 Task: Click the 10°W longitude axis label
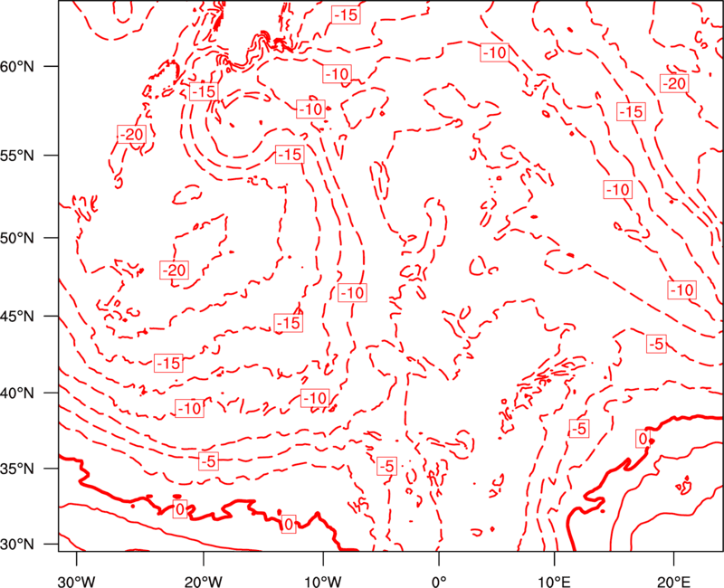pos(323,582)
